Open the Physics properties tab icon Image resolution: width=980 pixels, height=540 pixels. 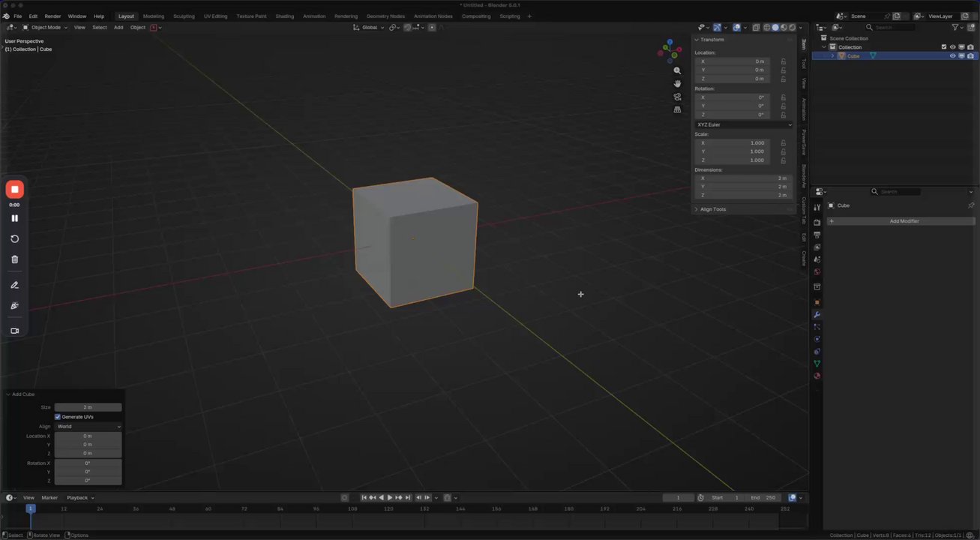(817, 339)
